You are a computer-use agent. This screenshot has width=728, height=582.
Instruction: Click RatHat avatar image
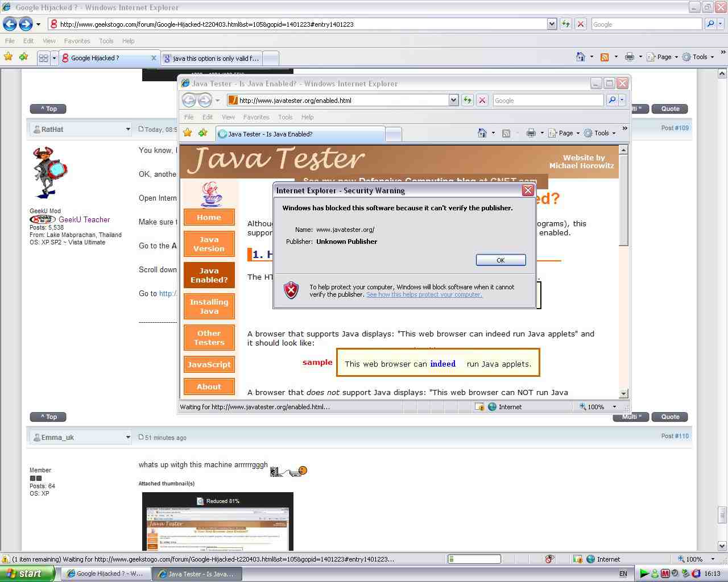[x=50, y=172]
